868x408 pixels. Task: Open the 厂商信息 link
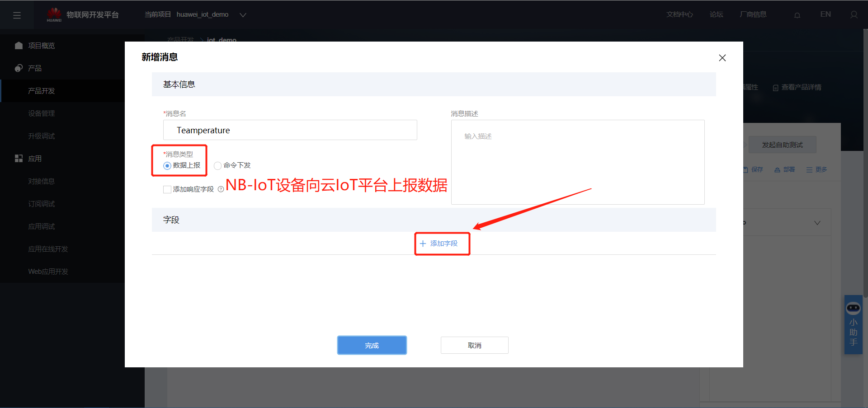(753, 14)
